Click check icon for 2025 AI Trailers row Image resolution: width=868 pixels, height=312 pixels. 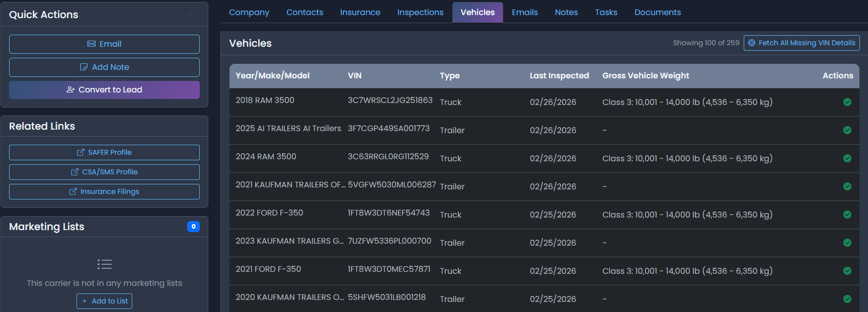pos(847,130)
